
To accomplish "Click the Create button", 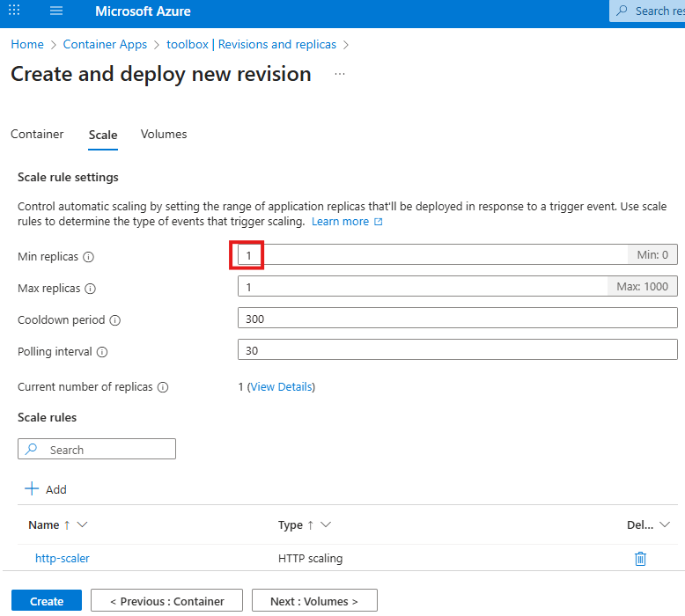I will tap(47, 601).
